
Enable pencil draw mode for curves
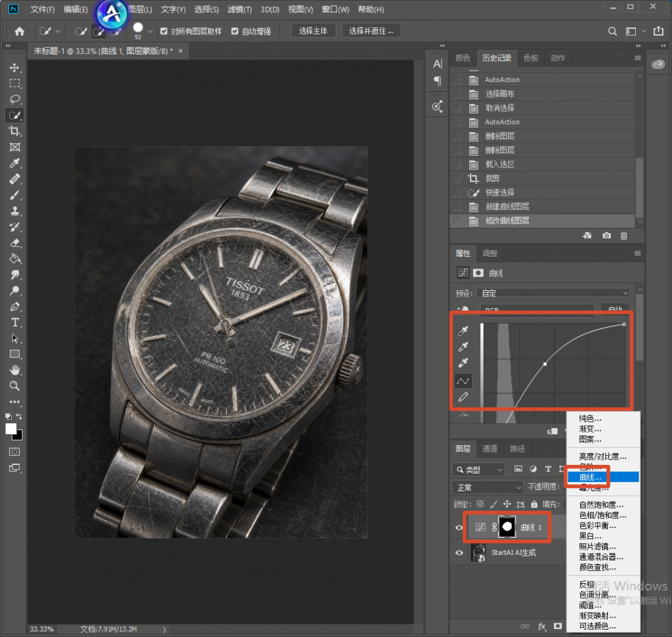point(463,397)
